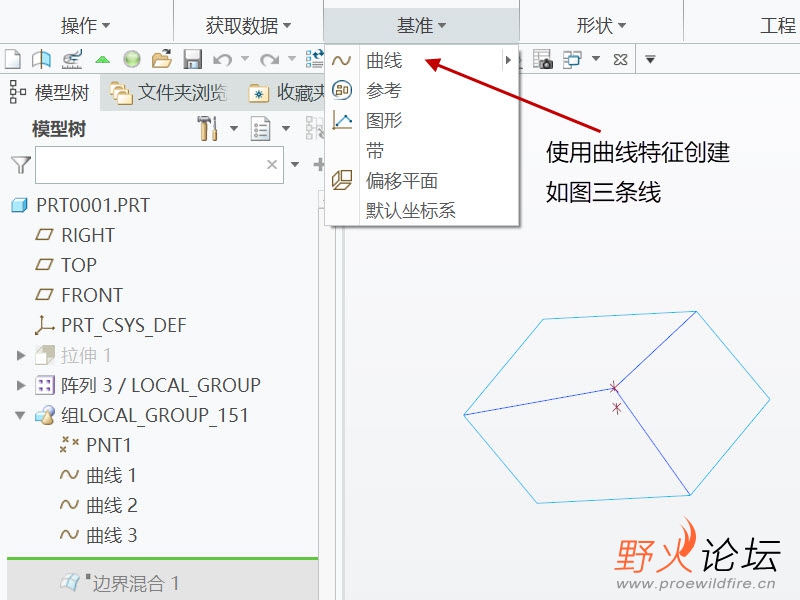
Task: Undo the last action
Action: click(x=222, y=60)
